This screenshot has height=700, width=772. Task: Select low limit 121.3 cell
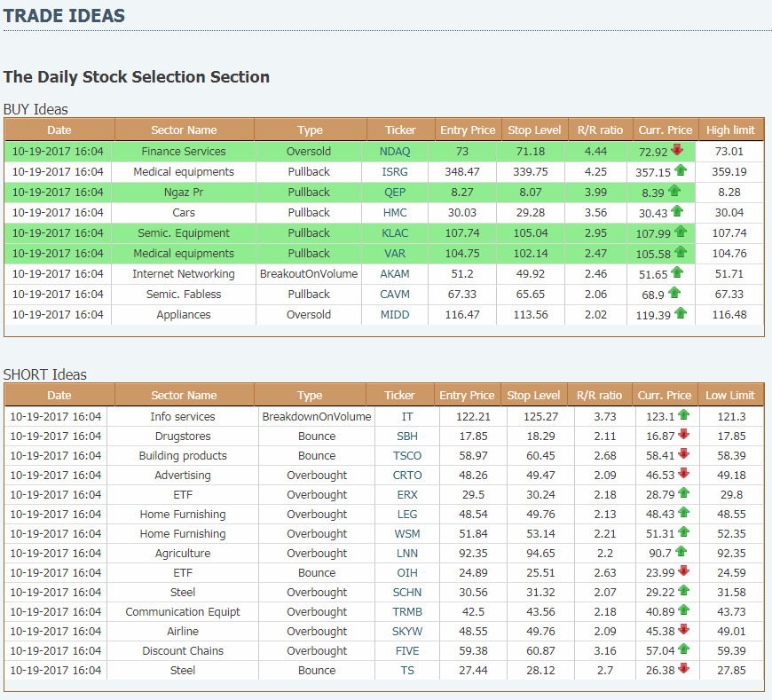point(731,416)
